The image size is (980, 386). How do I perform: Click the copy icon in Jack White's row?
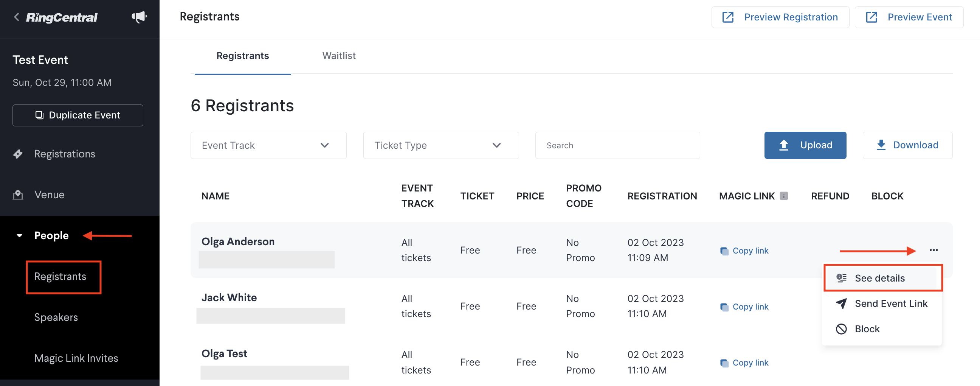(724, 307)
